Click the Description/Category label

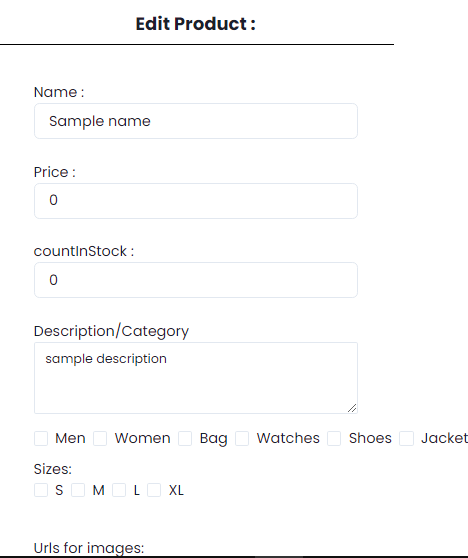click(111, 331)
